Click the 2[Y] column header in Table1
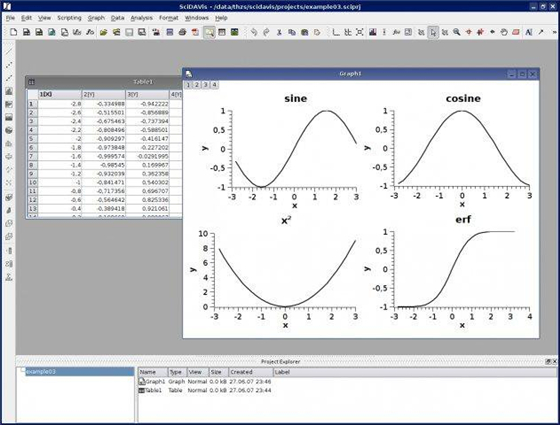 (x=104, y=94)
